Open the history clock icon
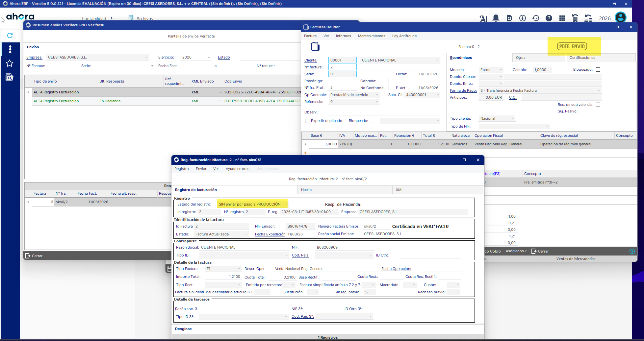 coord(536,18)
